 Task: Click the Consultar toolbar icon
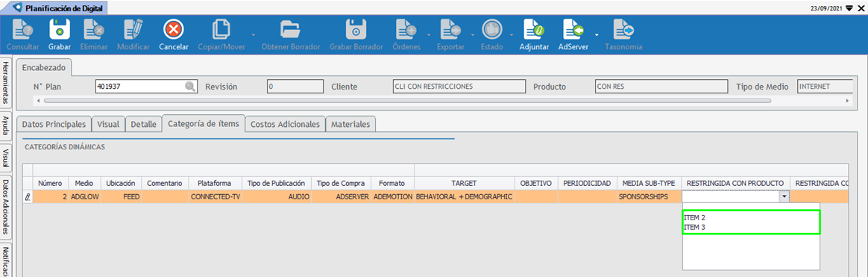pyautogui.click(x=22, y=29)
